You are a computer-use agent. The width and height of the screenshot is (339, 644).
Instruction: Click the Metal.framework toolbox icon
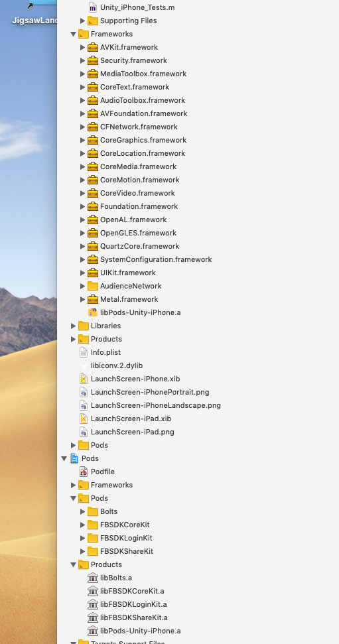click(x=93, y=299)
